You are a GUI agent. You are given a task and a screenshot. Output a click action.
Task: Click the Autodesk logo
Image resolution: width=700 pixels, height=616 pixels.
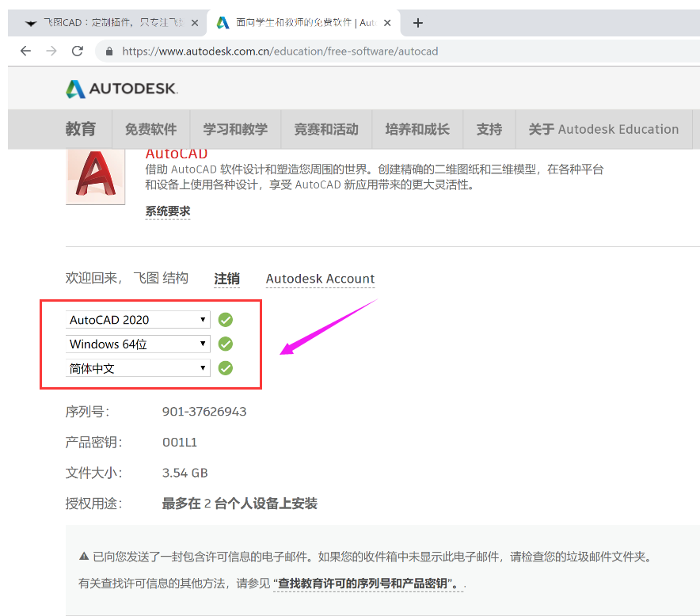121,89
